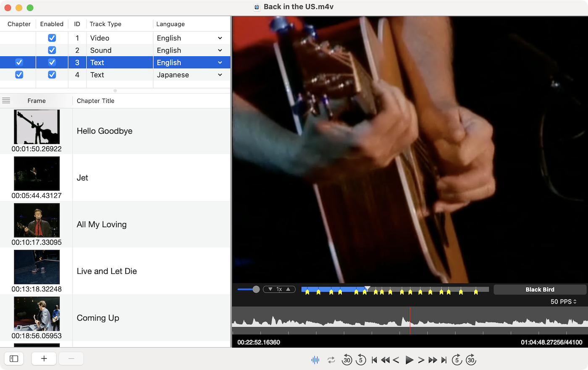Click current time 00:22:52.16360
588x370 pixels.
259,342
